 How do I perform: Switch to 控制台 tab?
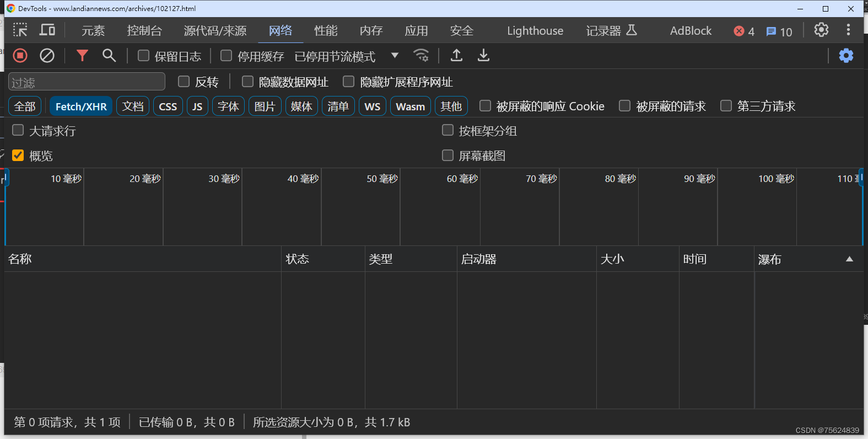coord(144,31)
